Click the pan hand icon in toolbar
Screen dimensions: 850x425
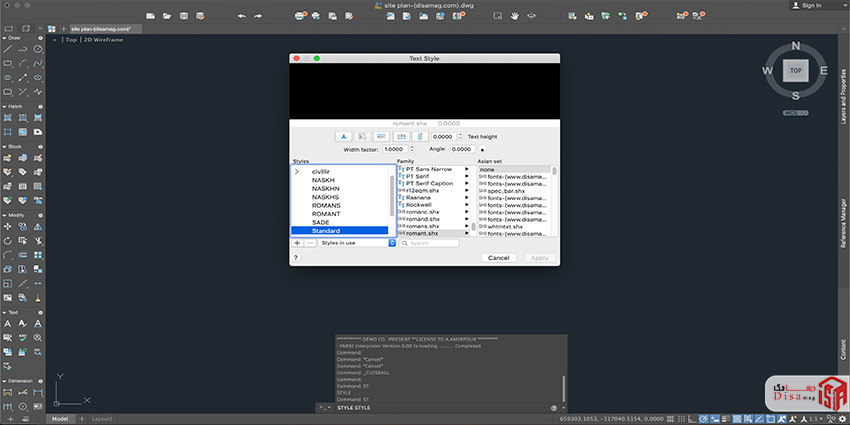[515, 16]
